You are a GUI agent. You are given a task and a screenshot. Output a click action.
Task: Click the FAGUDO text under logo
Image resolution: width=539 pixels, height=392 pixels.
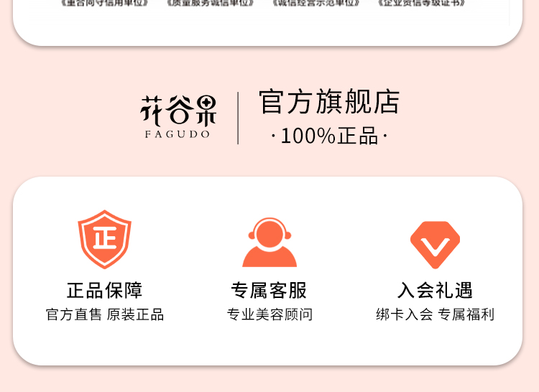pyautogui.click(x=178, y=134)
